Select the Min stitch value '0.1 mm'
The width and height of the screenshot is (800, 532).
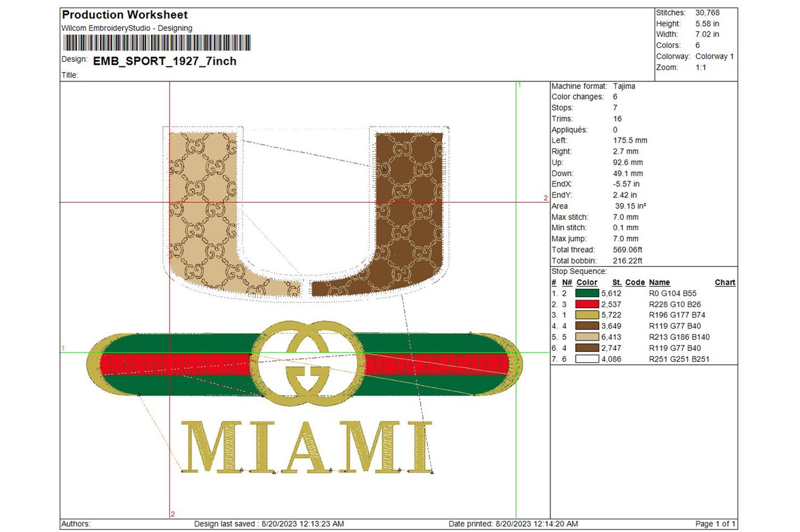626,228
